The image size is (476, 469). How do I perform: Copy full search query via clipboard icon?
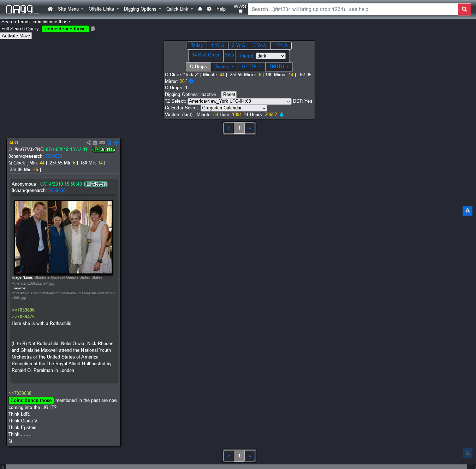[93, 29]
